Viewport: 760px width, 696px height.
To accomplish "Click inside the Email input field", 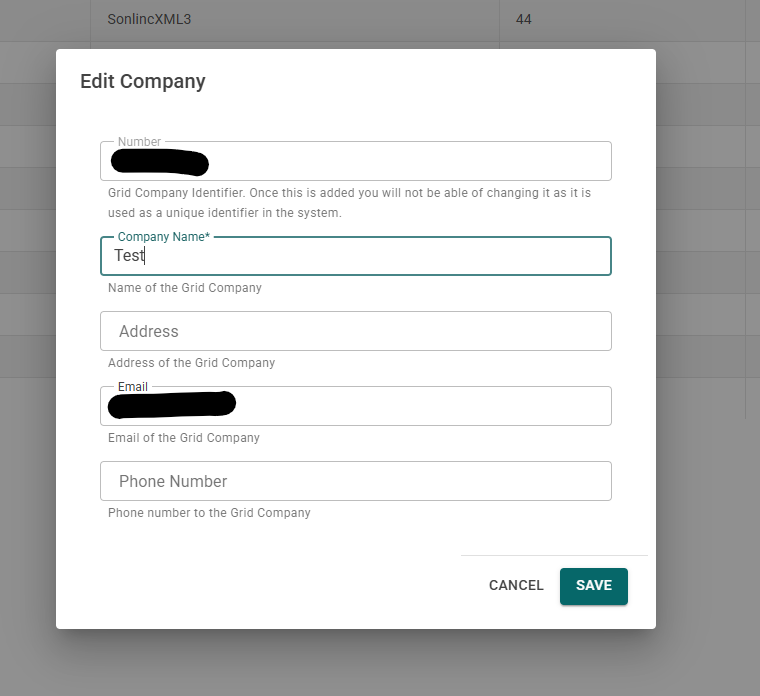I will tap(356, 406).
